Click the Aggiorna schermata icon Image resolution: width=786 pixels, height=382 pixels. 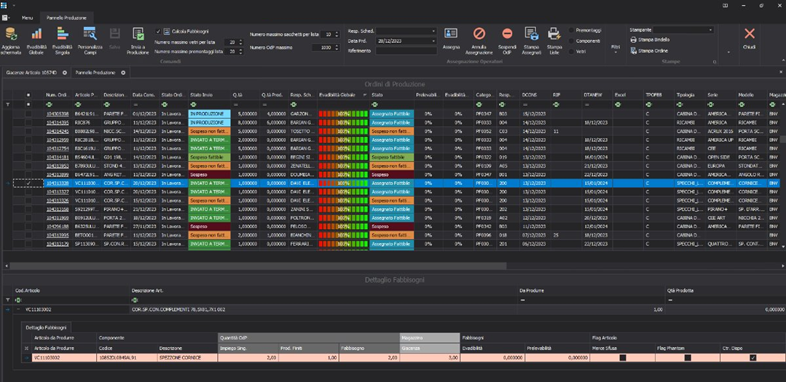coord(10,34)
